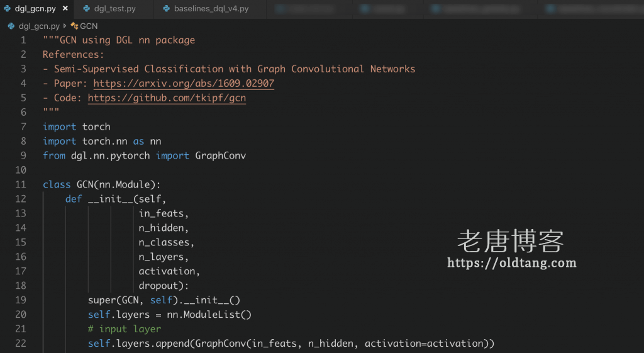The height and width of the screenshot is (353, 644).
Task: Select the dgl_gcn.py tab label
Action: [35, 9]
